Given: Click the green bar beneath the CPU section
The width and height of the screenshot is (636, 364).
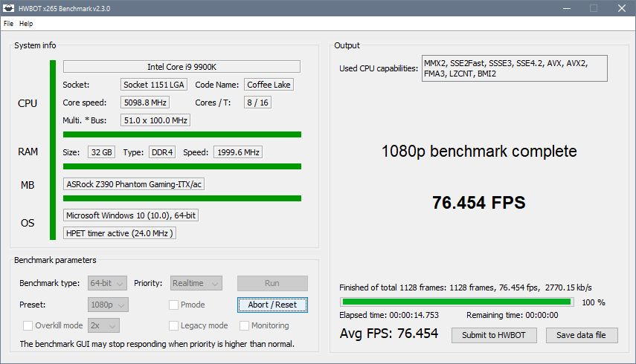Looking at the screenshot, I should click(182, 134).
